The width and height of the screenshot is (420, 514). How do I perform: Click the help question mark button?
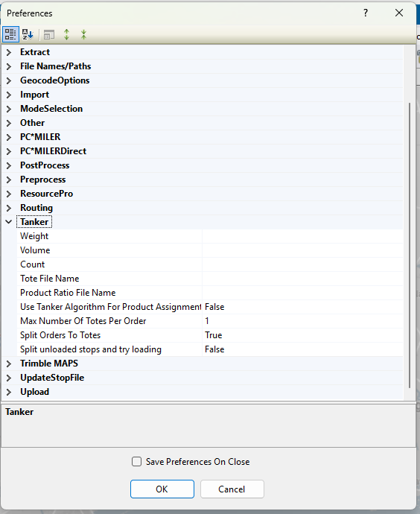point(366,13)
